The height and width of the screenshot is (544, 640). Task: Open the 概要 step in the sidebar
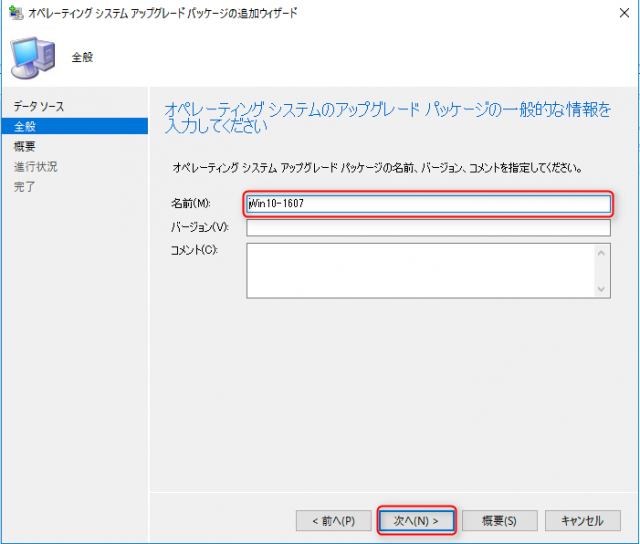click(25, 147)
